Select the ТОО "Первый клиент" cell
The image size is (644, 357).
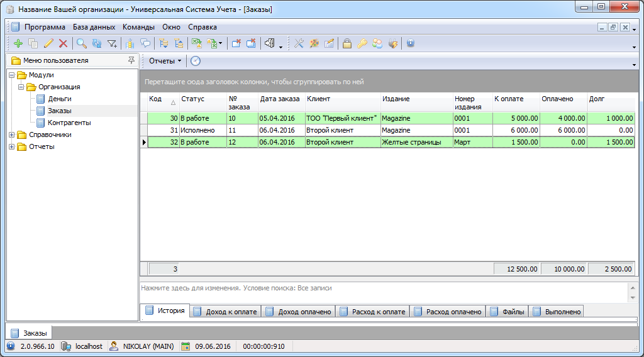click(x=343, y=118)
